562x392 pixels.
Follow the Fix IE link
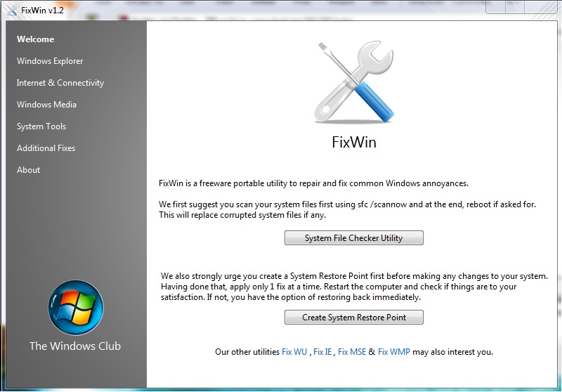tap(322, 352)
